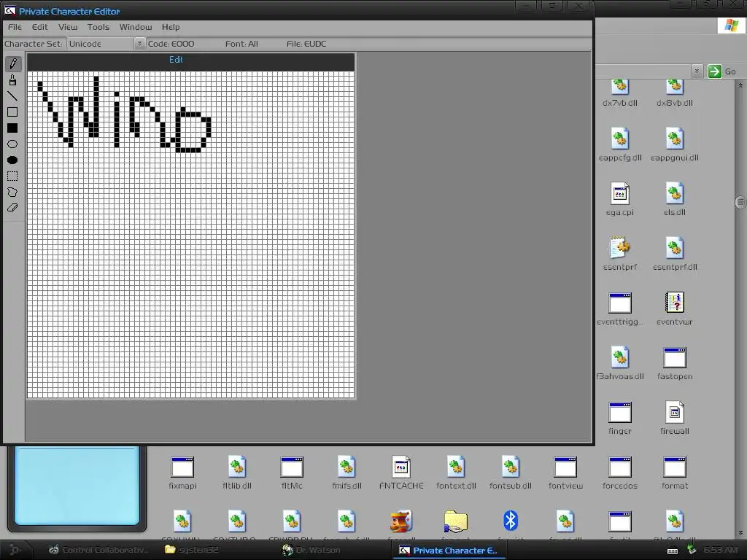Select the shared folder icon in Explorer
Image resolution: width=747 pixels, height=560 pixels.
coord(456,521)
